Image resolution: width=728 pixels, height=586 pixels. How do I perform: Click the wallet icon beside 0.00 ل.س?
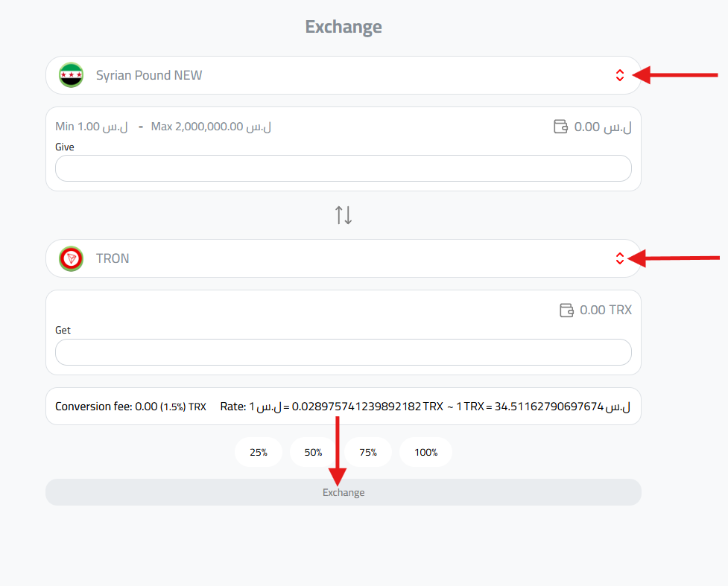coord(560,127)
